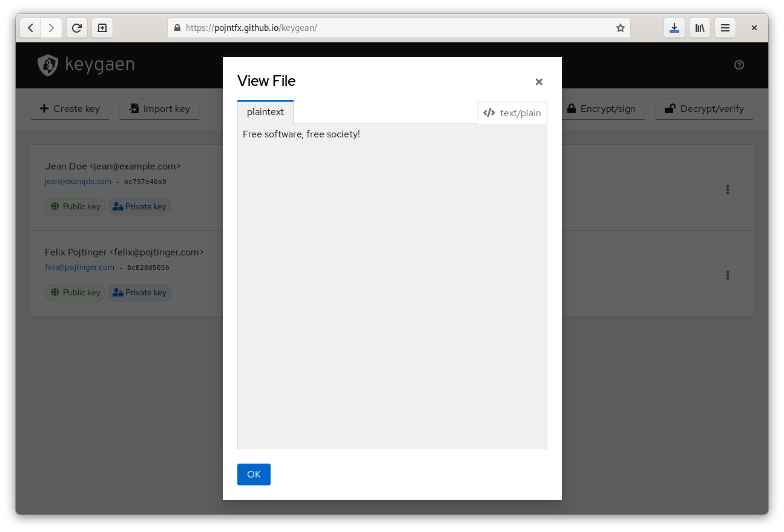This screenshot has height=532, width=784.
Task: Click inside the plaintext text area
Action: (392, 286)
